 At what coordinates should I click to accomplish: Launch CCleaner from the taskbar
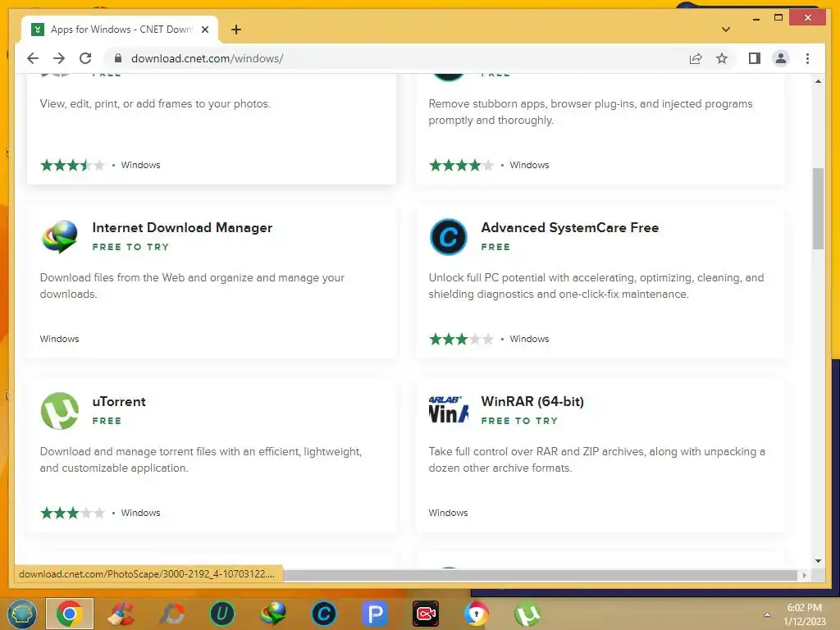[121, 614]
